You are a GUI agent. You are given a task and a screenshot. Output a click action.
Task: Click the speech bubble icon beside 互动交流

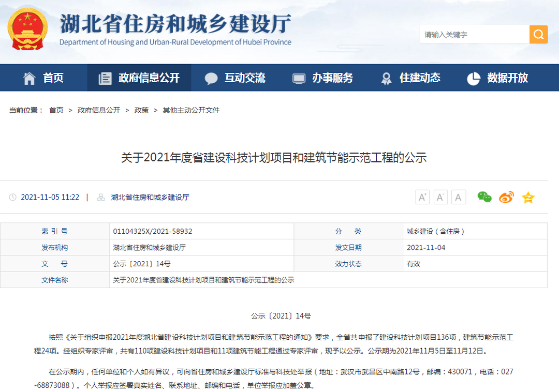(211, 78)
